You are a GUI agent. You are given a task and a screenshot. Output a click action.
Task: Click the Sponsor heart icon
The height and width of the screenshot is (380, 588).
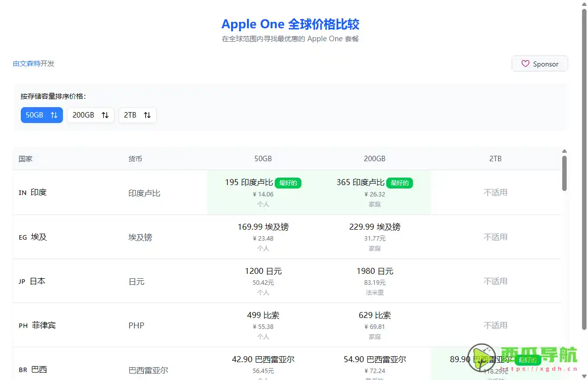coord(526,64)
